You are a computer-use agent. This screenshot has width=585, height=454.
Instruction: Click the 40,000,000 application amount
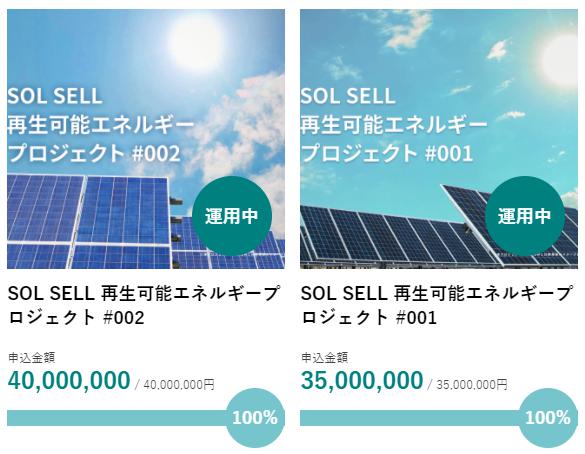(x=69, y=381)
